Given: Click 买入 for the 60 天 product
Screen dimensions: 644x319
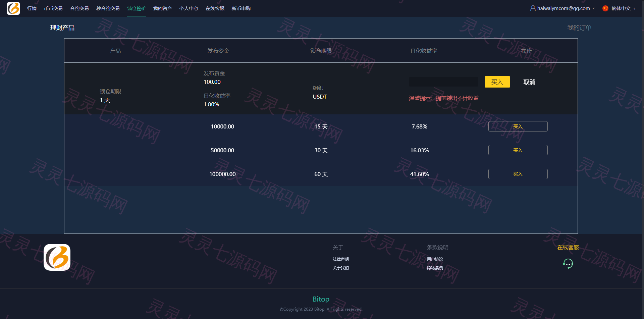Looking at the screenshot, I should [x=518, y=174].
